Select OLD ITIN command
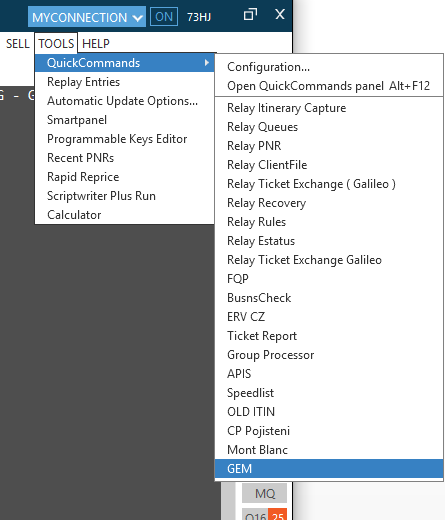445x520 pixels. [329, 412]
